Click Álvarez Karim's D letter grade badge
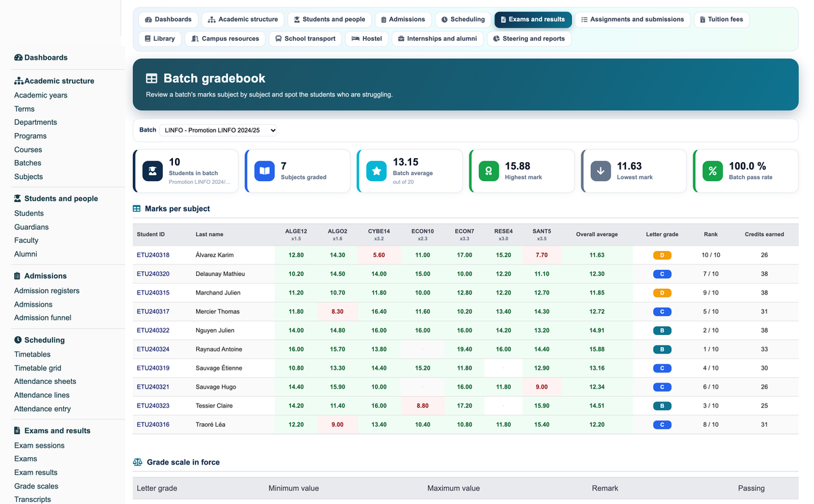 coord(662,255)
